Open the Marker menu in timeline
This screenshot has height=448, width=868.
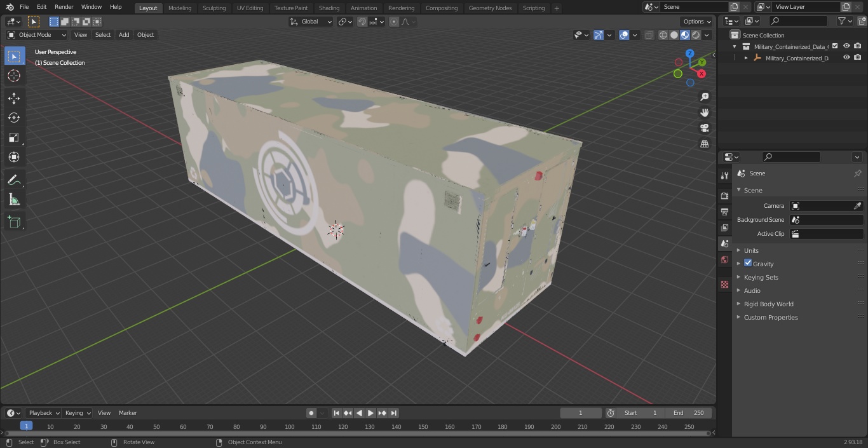tap(128, 413)
